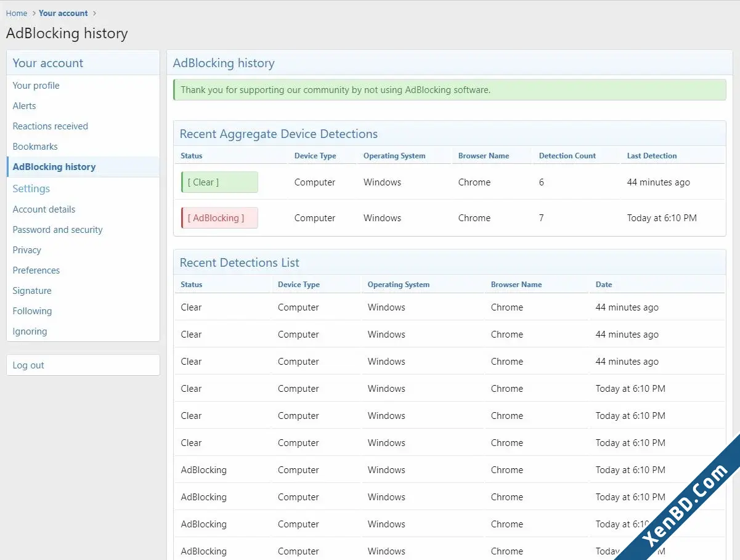Image resolution: width=740 pixels, height=560 pixels.
Task: Click the Last Detection column header
Action: point(652,156)
